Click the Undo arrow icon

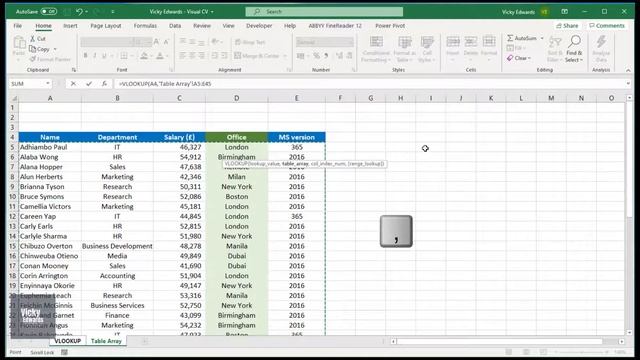pos(79,11)
